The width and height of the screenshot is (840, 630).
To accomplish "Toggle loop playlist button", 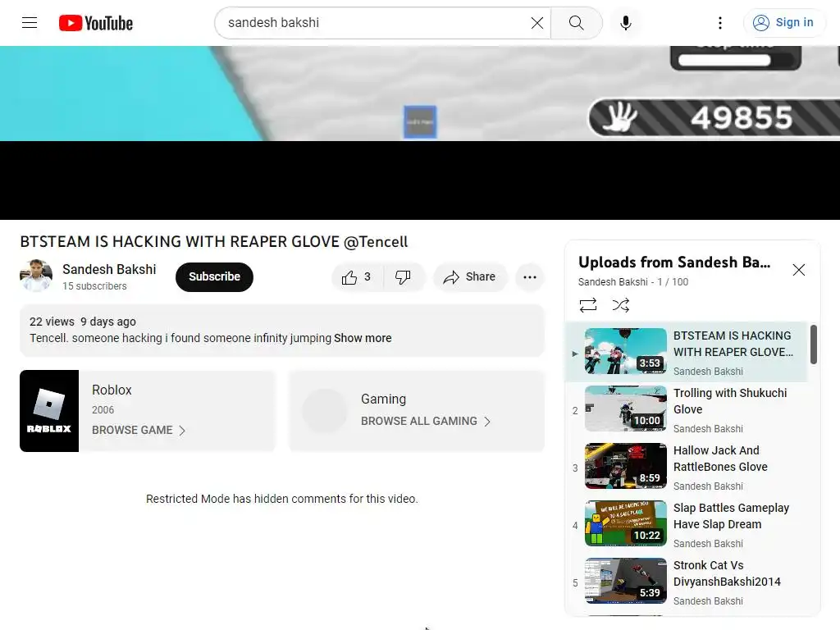I will click(x=588, y=305).
